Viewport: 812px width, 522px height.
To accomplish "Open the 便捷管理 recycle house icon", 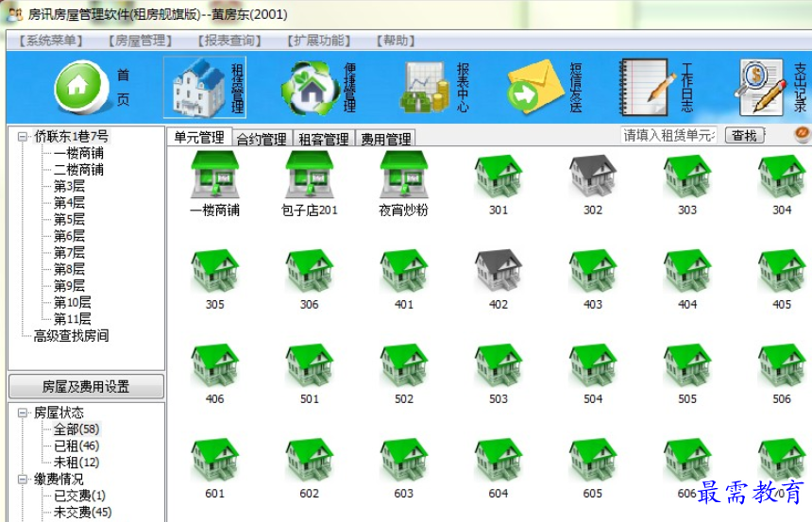I will (311, 88).
